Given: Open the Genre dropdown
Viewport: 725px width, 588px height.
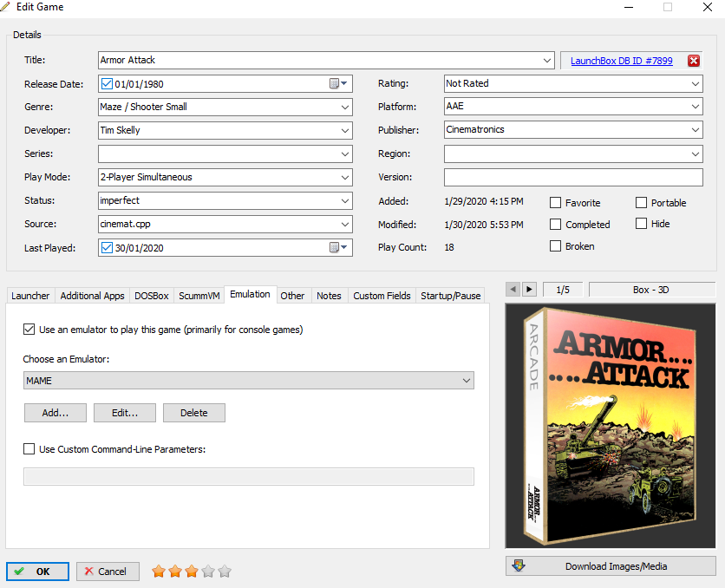Looking at the screenshot, I should 345,108.
